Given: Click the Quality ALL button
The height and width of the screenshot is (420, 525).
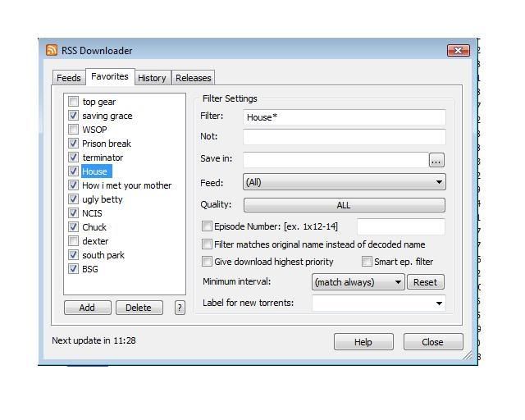Looking at the screenshot, I should pos(344,205).
